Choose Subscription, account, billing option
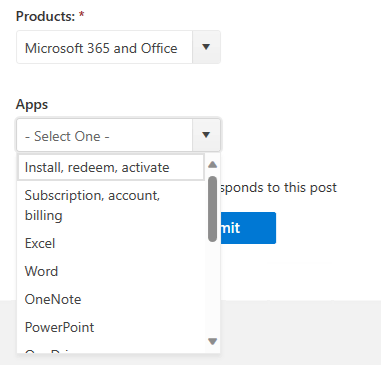The height and width of the screenshot is (365, 381). click(x=111, y=205)
